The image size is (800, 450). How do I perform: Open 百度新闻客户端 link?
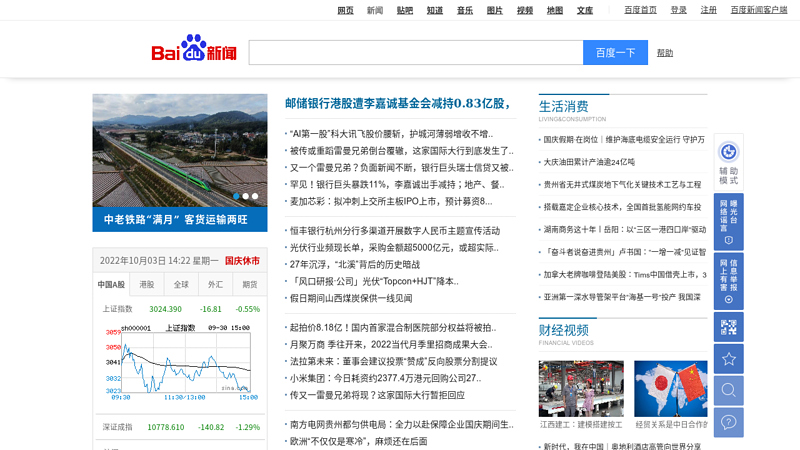click(759, 10)
